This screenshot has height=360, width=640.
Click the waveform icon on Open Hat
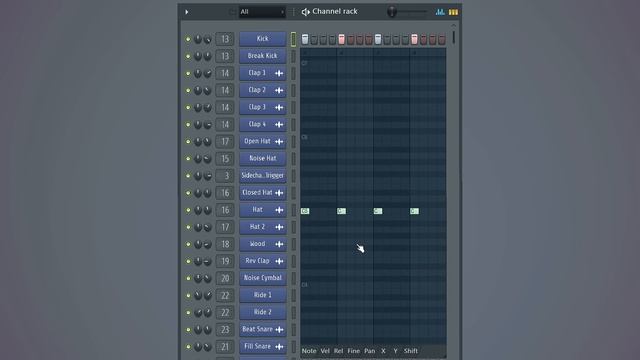(279, 142)
